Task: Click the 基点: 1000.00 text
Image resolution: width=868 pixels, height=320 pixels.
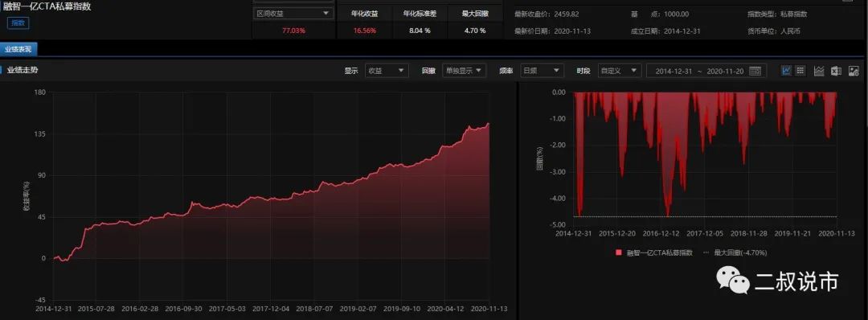Action: 659,14
